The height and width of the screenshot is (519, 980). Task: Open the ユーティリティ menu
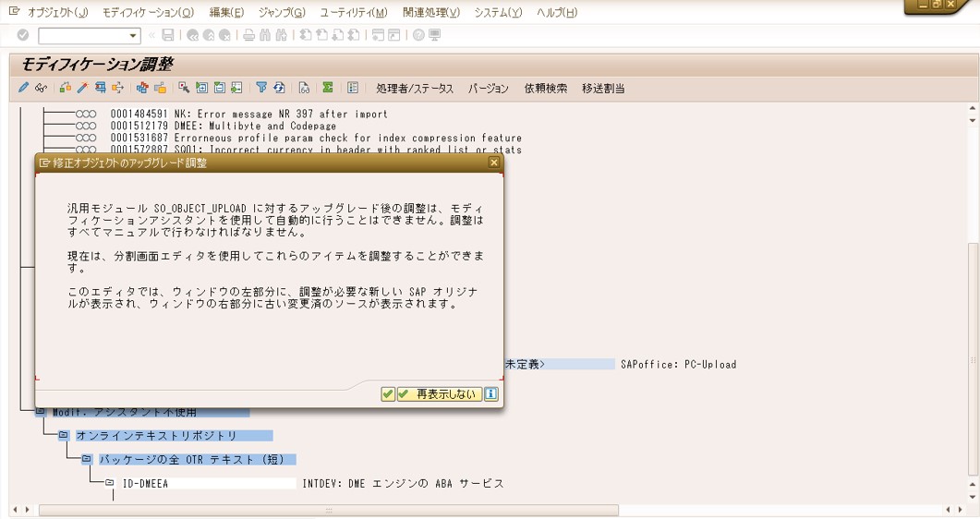click(x=354, y=13)
